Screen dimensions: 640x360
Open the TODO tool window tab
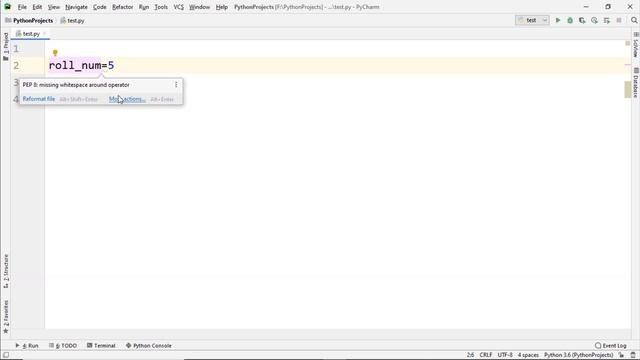click(x=63, y=345)
